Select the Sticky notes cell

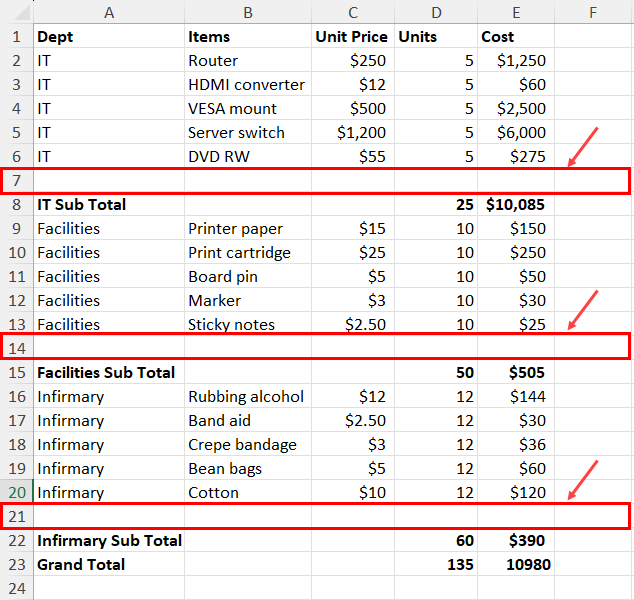(x=248, y=325)
